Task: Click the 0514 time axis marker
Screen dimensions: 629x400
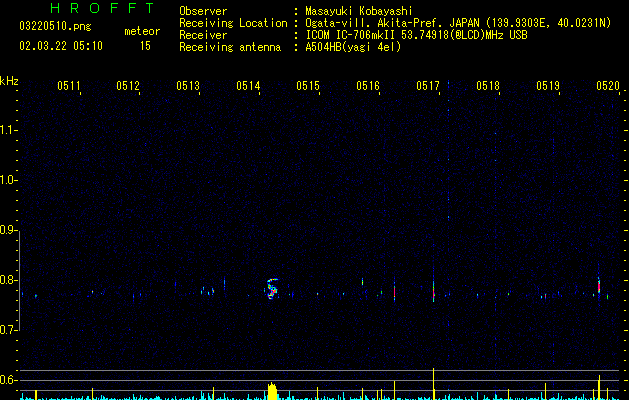Action: tap(248, 86)
